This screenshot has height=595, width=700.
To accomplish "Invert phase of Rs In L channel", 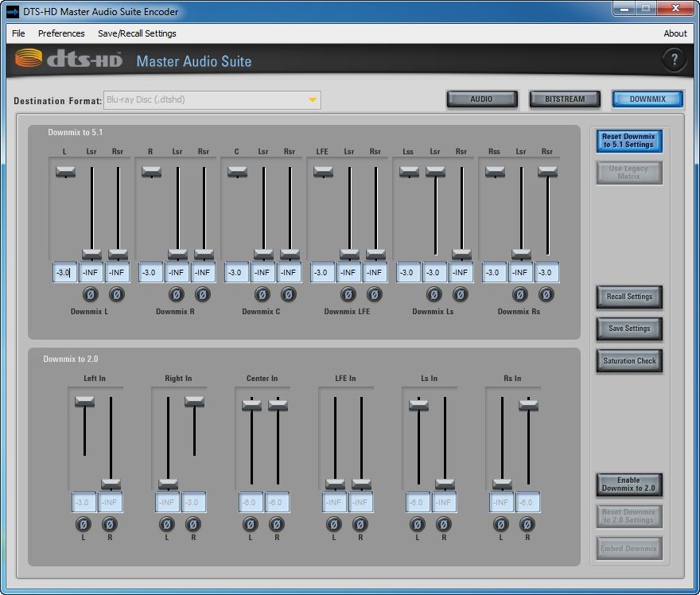I will click(x=501, y=524).
